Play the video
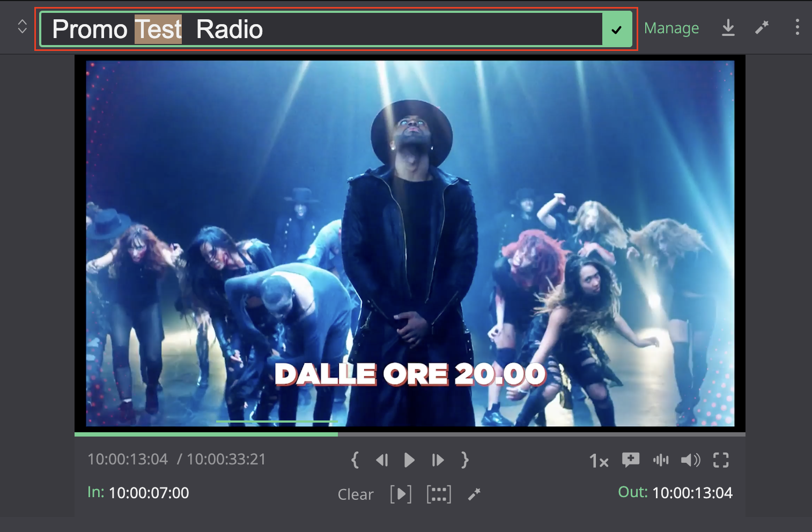Viewport: 812px width, 532px height. coord(409,460)
